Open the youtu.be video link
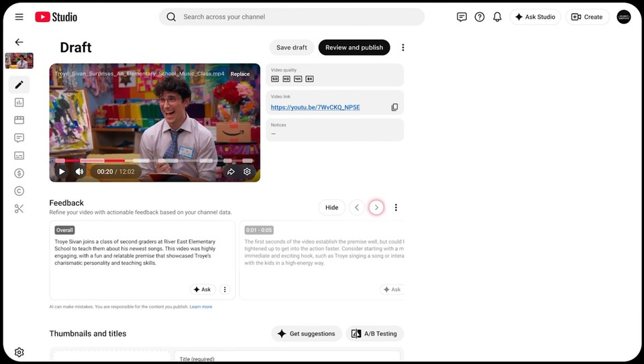This screenshot has height=364, width=644. [x=315, y=107]
